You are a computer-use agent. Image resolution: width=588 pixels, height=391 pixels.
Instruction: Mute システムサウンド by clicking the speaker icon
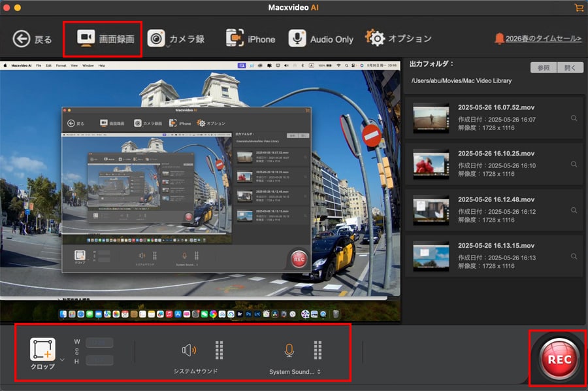(189, 350)
